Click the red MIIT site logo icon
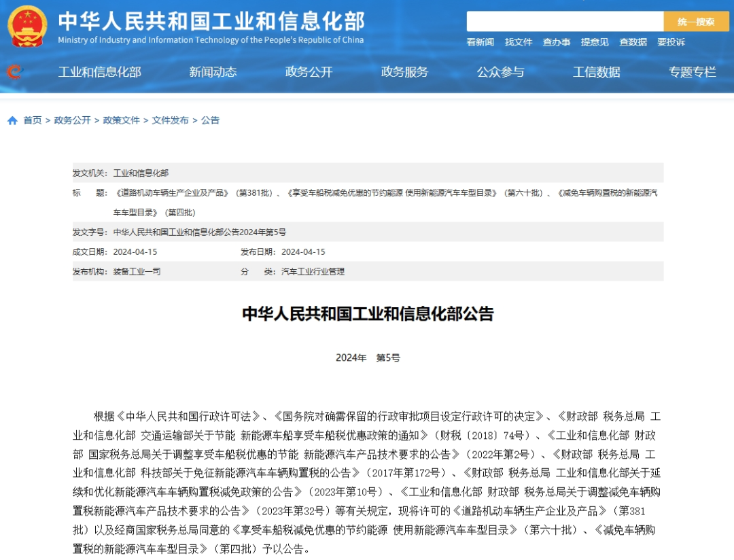This screenshot has width=734, height=560. tap(15, 72)
